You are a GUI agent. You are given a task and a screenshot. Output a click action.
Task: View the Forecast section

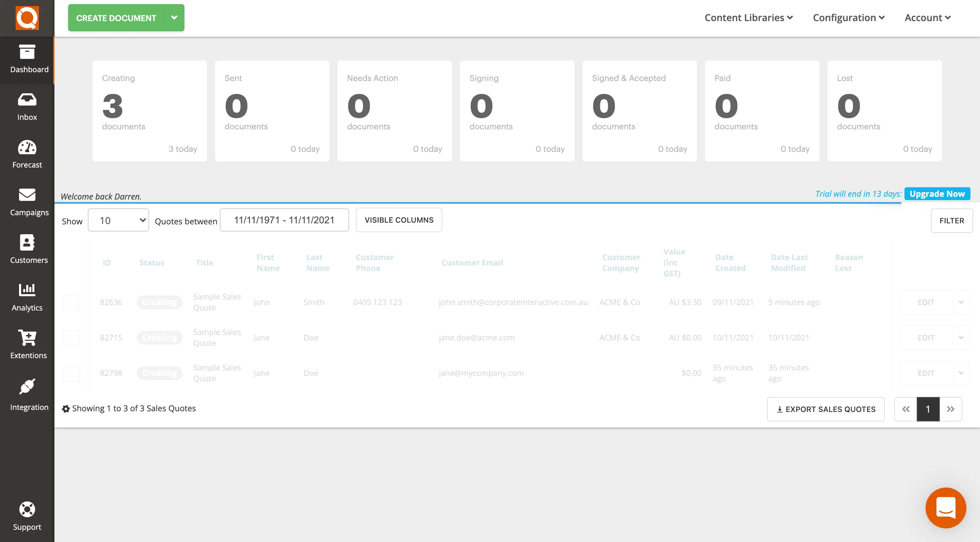click(27, 155)
